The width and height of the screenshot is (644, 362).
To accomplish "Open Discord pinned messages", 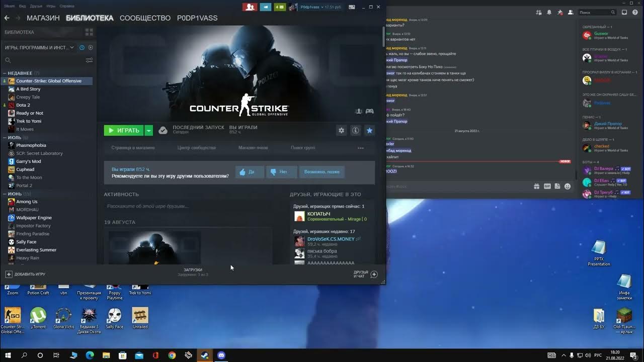I will [x=560, y=12].
